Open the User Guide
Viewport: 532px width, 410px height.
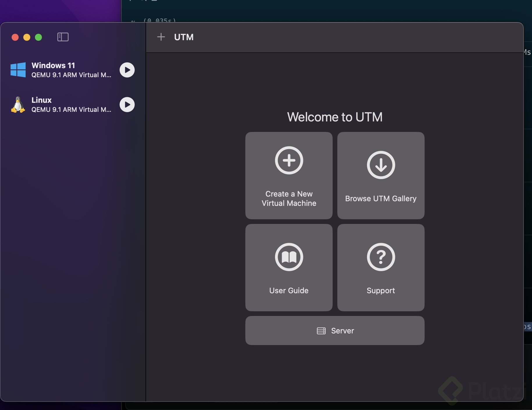click(289, 268)
